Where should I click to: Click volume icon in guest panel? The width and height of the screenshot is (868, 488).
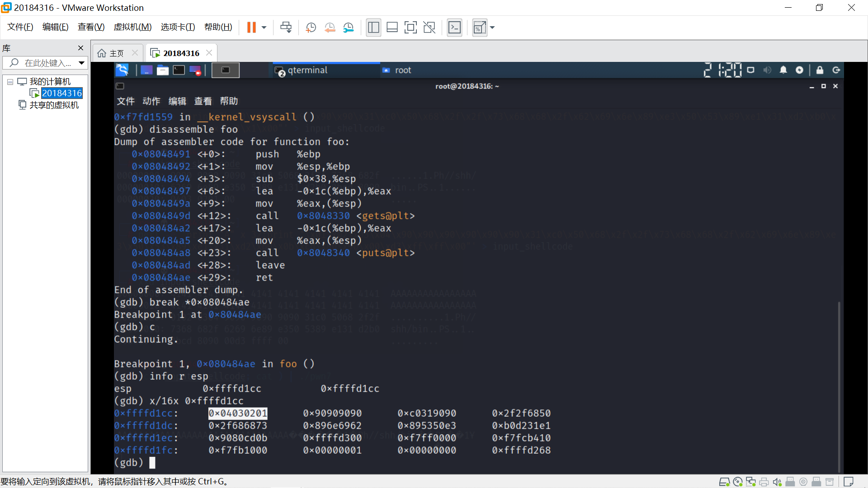[x=767, y=70]
